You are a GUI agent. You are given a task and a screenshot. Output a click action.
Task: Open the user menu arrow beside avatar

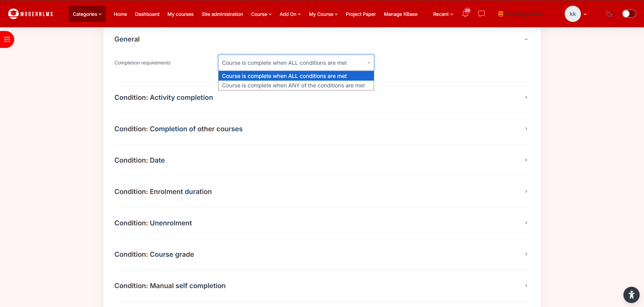(x=585, y=14)
